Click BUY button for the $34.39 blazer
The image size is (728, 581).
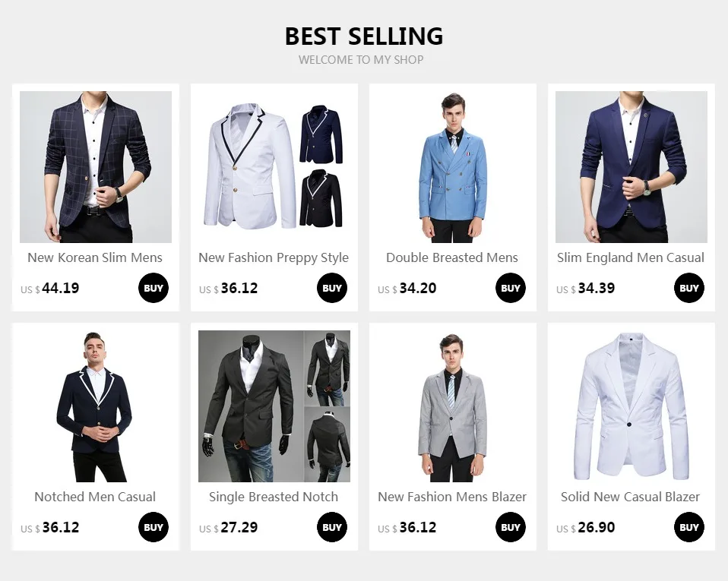click(x=689, y=288)
